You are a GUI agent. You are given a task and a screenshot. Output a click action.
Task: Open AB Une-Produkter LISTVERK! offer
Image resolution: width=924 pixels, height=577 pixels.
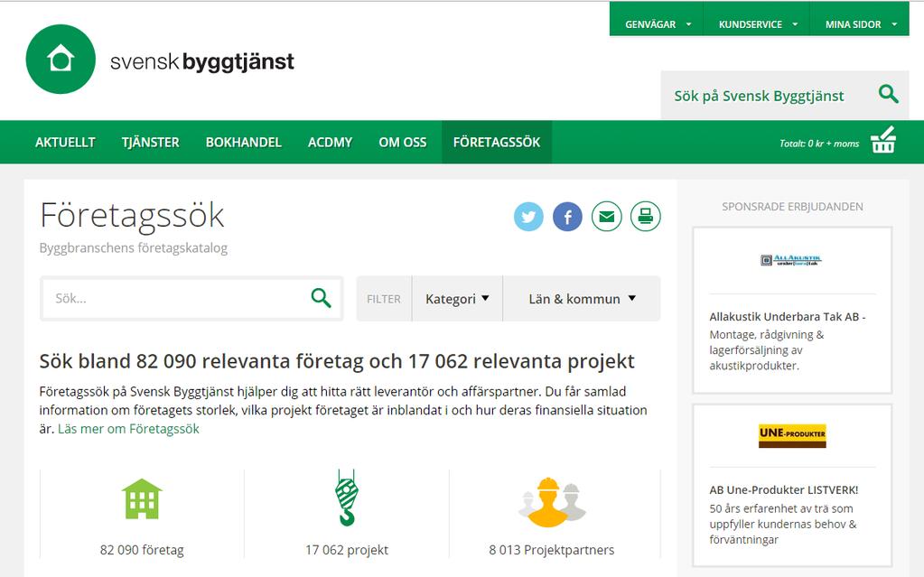click(784, 489)
